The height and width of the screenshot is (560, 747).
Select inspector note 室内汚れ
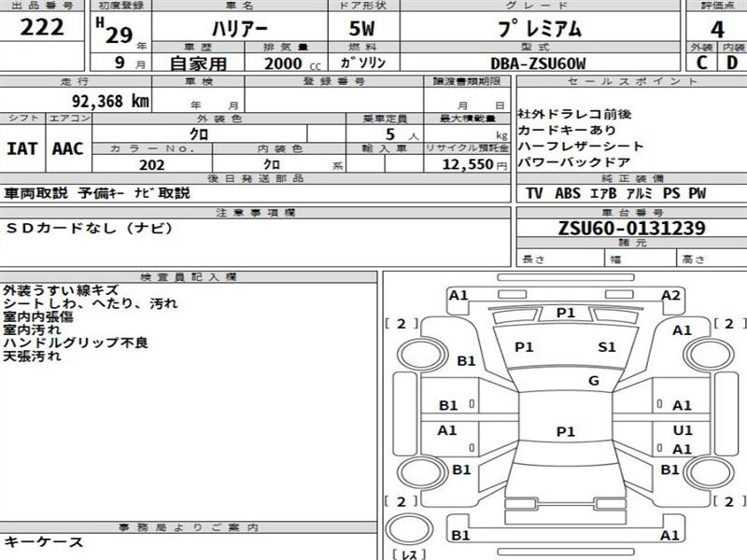32,329
